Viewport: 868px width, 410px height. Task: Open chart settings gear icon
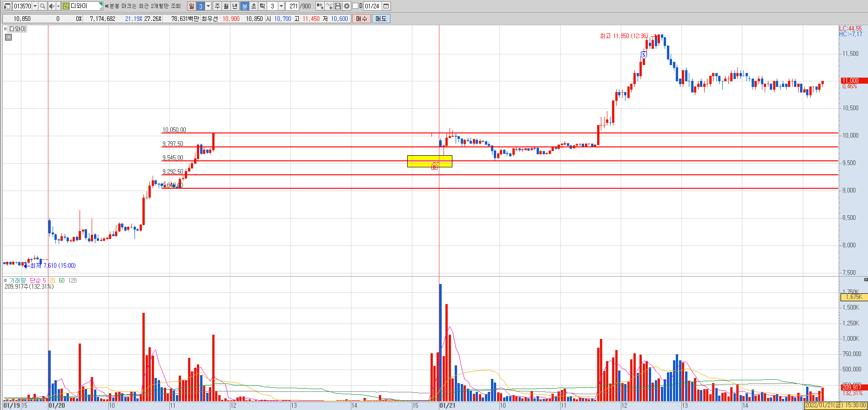pos(347,6)
